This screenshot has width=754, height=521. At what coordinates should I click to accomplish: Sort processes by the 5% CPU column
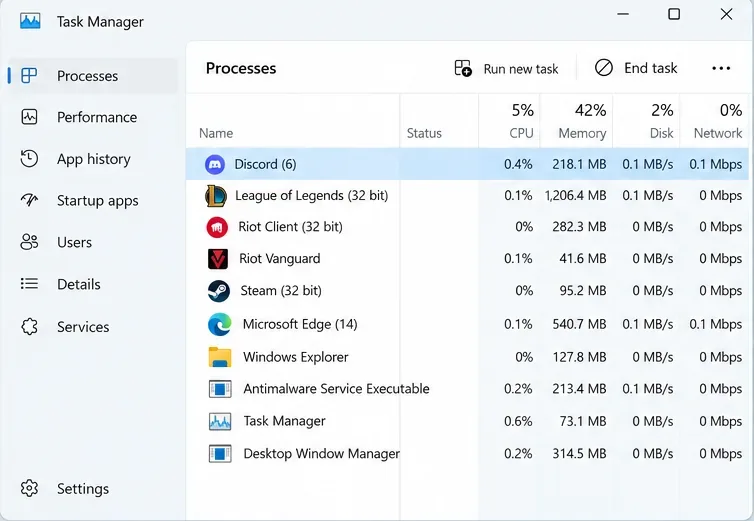(510, 121)
